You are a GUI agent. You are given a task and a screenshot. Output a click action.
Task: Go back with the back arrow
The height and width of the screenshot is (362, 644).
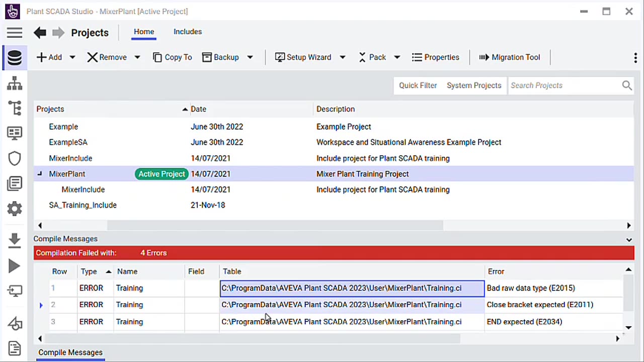point(40,33)
